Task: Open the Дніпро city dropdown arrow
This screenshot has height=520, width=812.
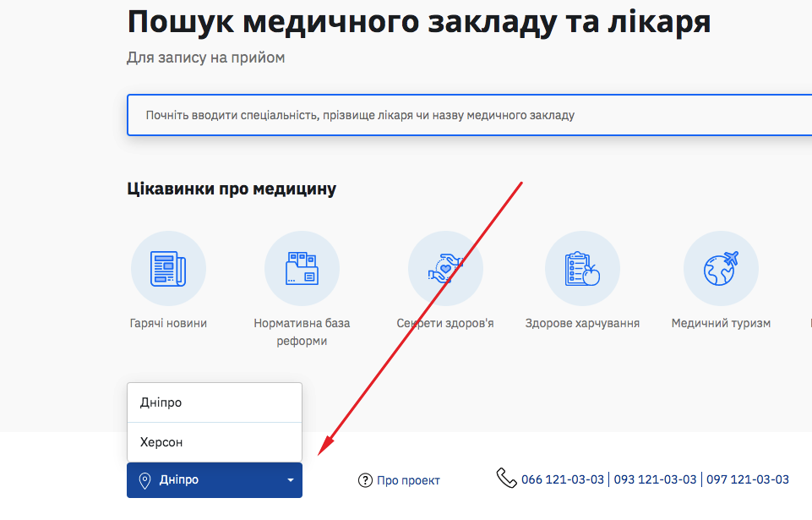Action: point(292,479)
